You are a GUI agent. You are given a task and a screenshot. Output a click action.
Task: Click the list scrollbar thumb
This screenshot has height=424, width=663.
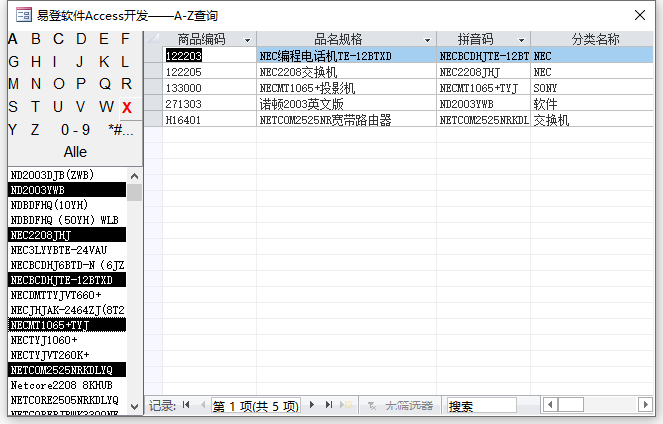coord(134,192)
